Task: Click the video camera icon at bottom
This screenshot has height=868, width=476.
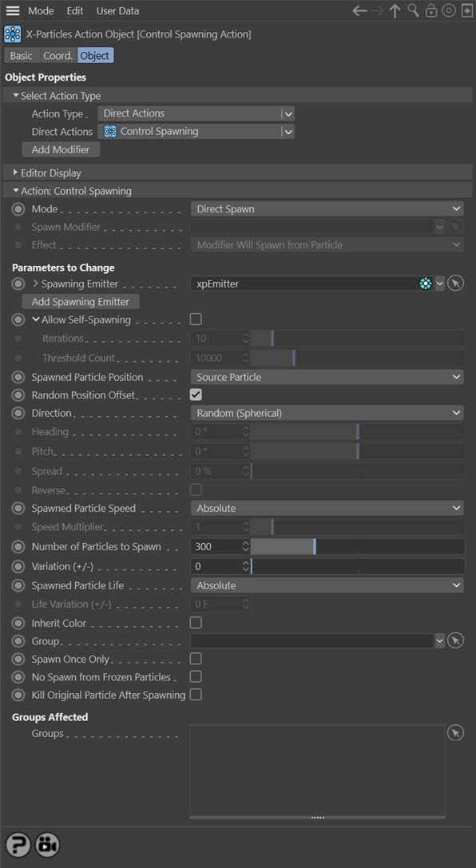Action: click(48, 846)
